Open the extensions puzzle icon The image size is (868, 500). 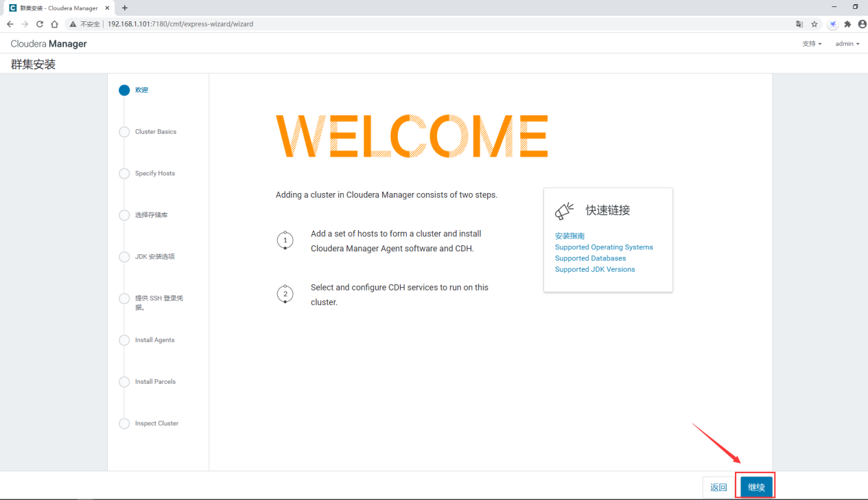[847, 24]
